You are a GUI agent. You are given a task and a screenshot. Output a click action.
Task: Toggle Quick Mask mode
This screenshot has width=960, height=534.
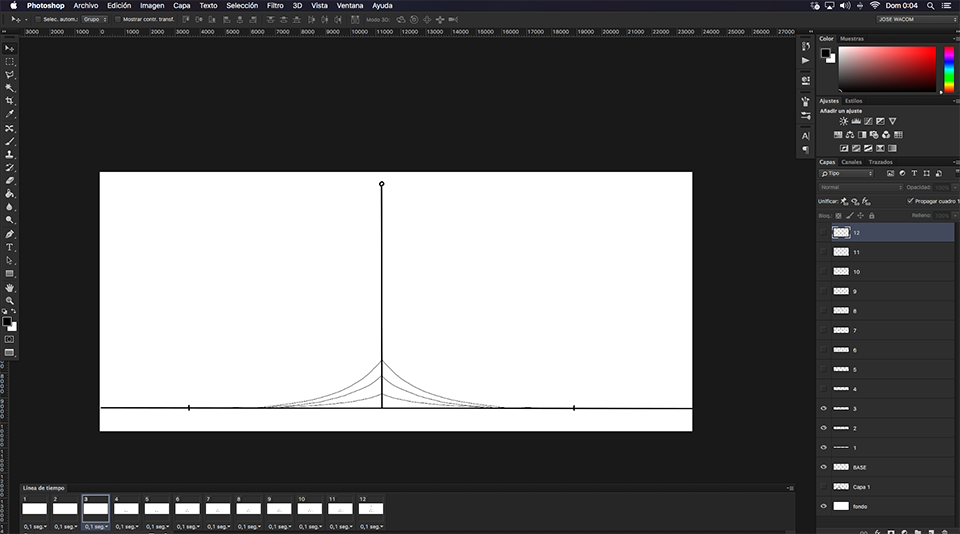point(9,339)
